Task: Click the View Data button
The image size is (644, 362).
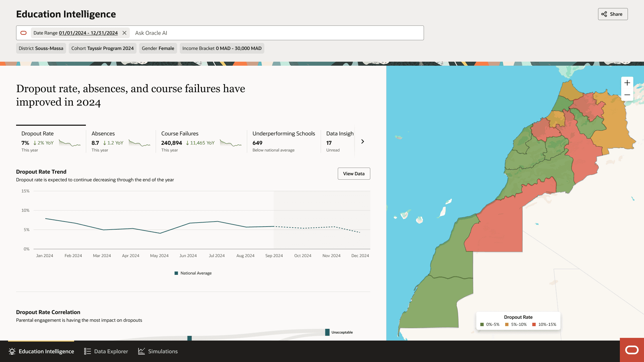Action: 354,174
